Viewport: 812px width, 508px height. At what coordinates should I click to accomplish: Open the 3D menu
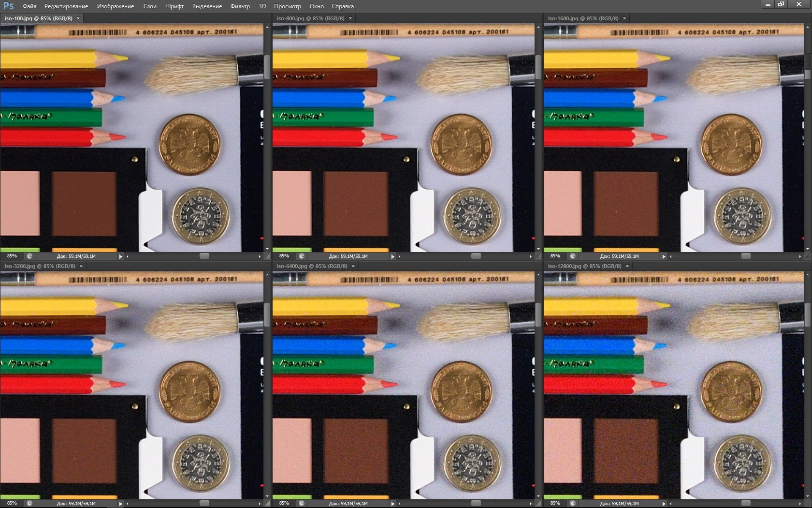262,6
